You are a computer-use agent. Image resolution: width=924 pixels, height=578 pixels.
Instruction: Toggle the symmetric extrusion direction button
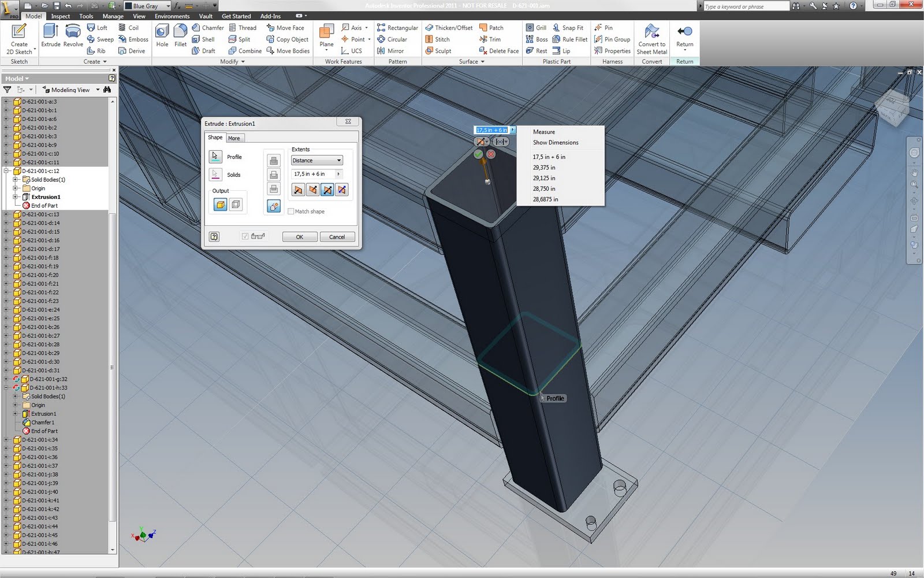[x=327, y=189]
